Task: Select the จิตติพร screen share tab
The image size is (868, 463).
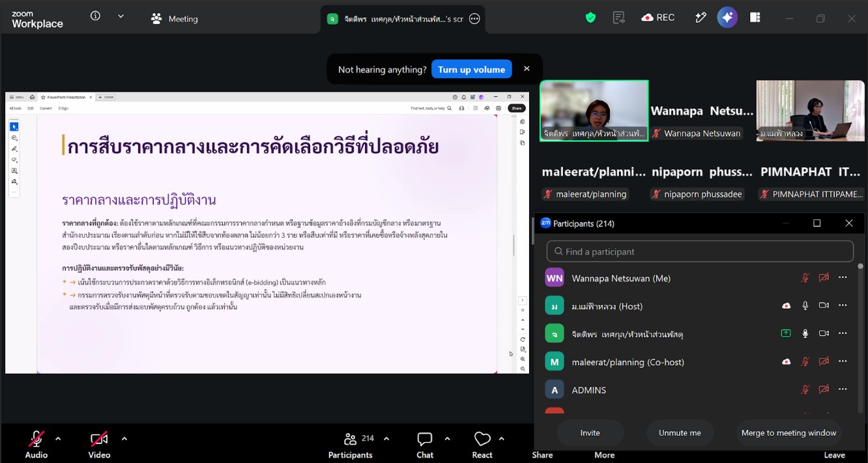Action: click(x=403, y=19)
